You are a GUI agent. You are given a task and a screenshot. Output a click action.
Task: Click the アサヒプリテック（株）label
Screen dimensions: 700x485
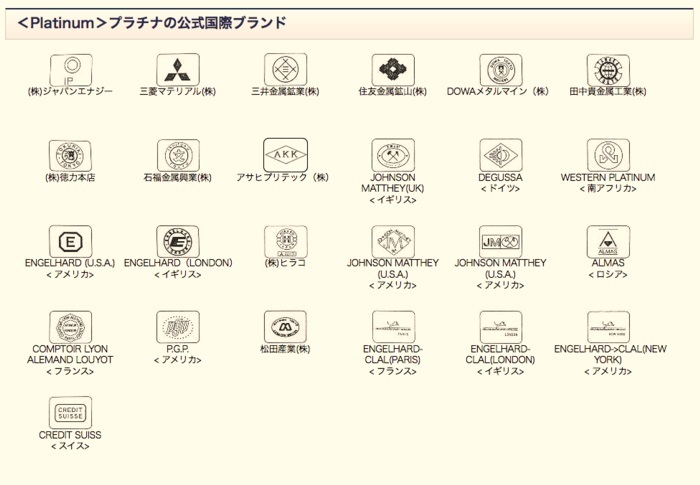click(283, 178)
